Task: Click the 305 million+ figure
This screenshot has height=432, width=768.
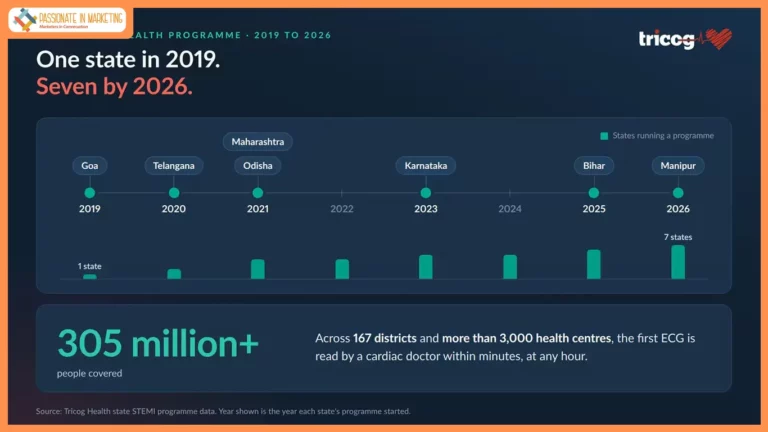Action: [x=158, y=344]
